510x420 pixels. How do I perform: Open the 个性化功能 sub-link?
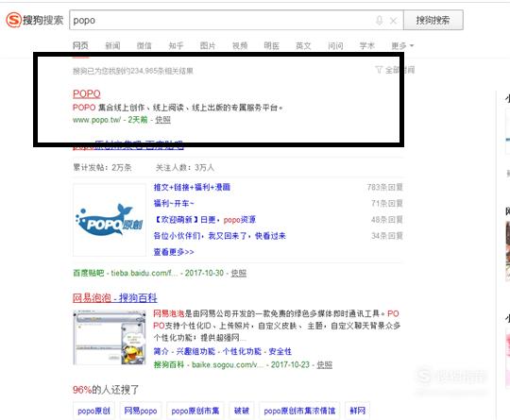pos(242,351)
